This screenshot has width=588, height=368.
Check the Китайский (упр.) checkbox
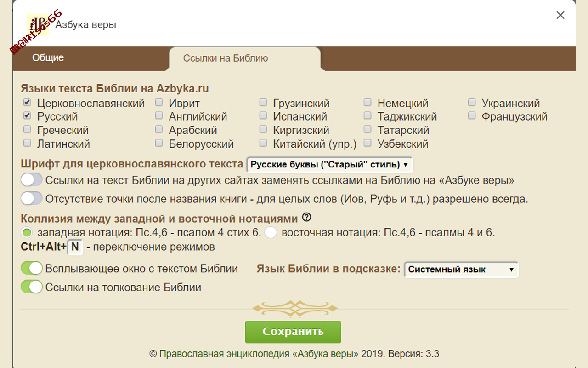click(x=263, y=143)
